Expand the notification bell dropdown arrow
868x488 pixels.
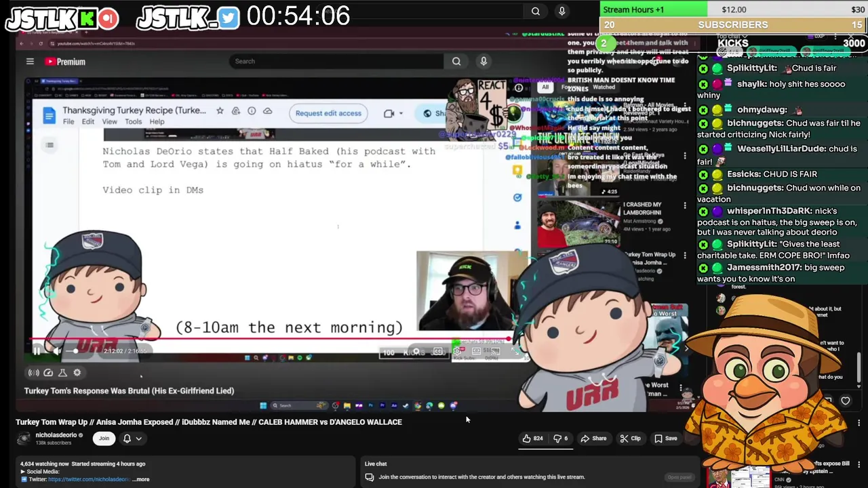[x=138, y=439]
